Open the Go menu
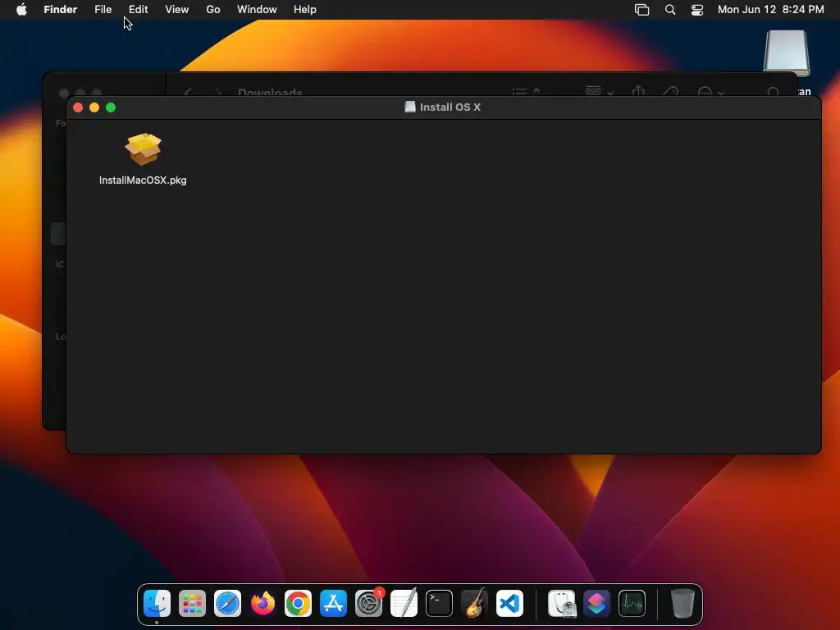 pos(213,10)
